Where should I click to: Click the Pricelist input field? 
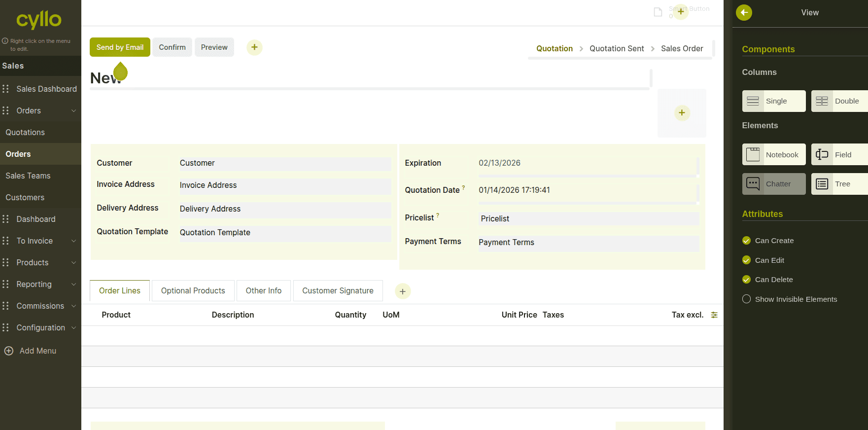pyautogui.click(x=589, y=219)
